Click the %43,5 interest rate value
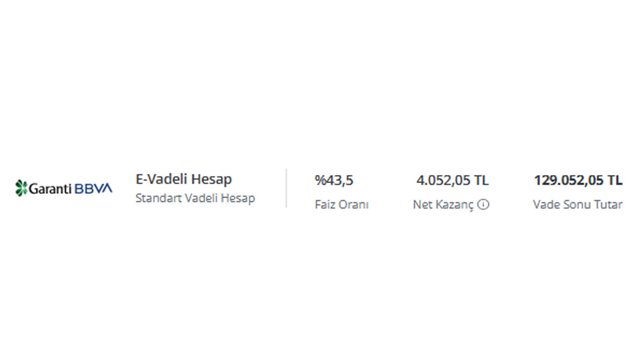 point(334,180)
